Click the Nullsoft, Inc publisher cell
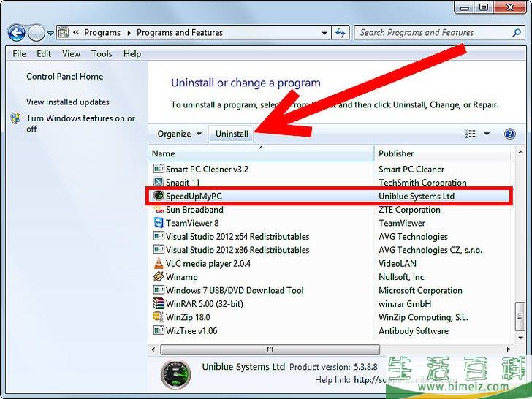This screenshot has height=399, width=532. point(401,277)
